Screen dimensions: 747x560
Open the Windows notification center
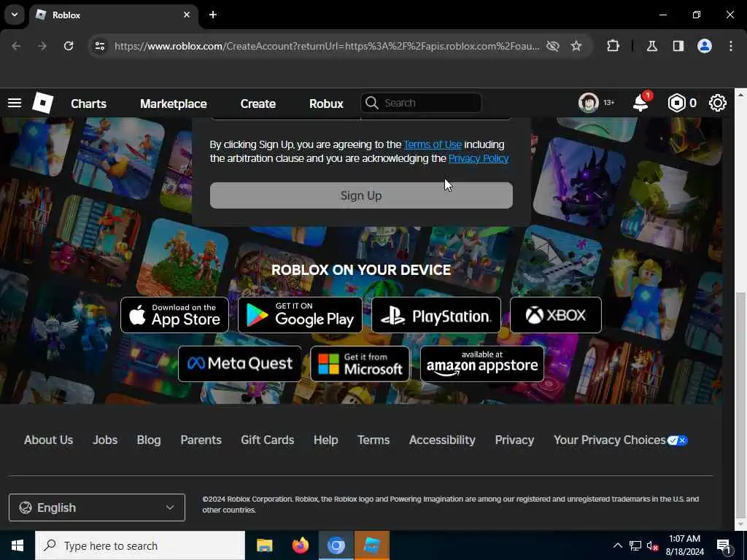[x=724, y=545]
